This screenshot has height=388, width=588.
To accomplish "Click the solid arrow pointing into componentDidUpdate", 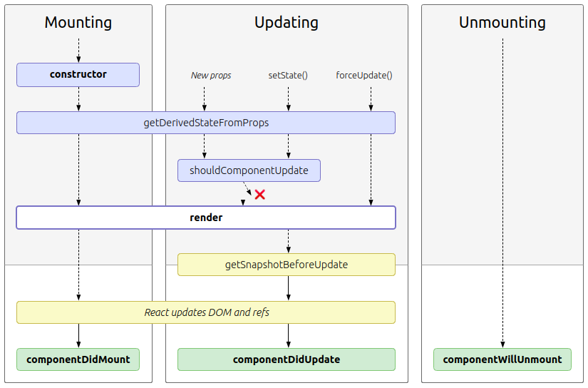I will tap(289, 336).
